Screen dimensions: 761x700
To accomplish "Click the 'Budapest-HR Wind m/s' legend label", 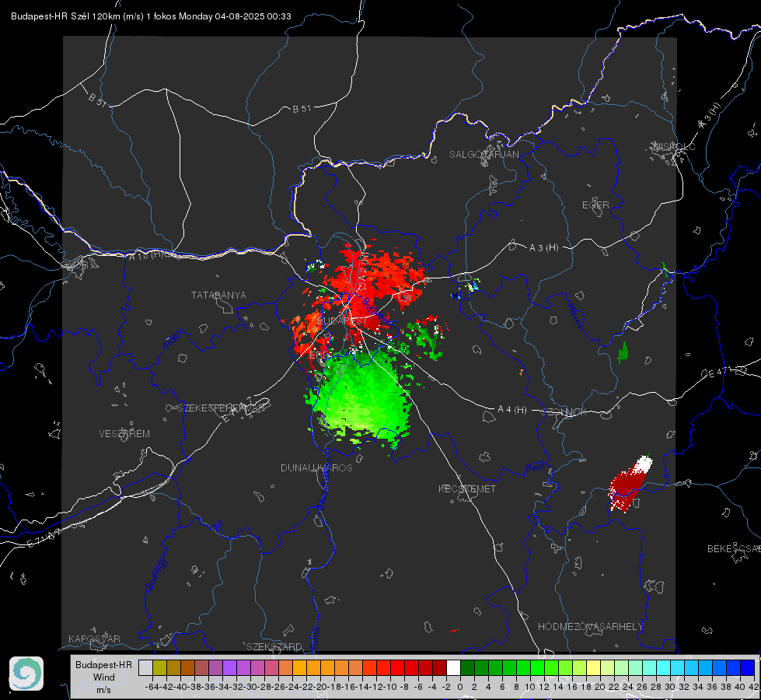I will (x=103, y=677).
